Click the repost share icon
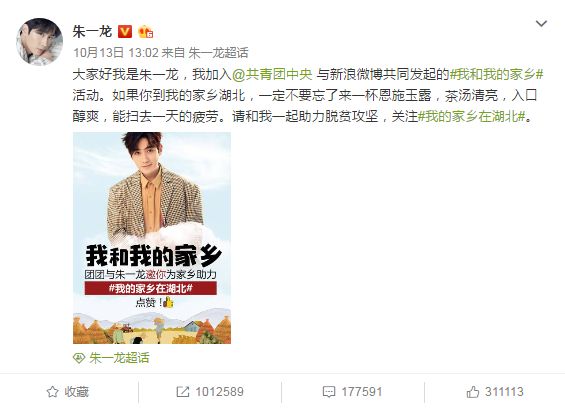This screenshot has height=409, width=565. (x=183, y=392)
